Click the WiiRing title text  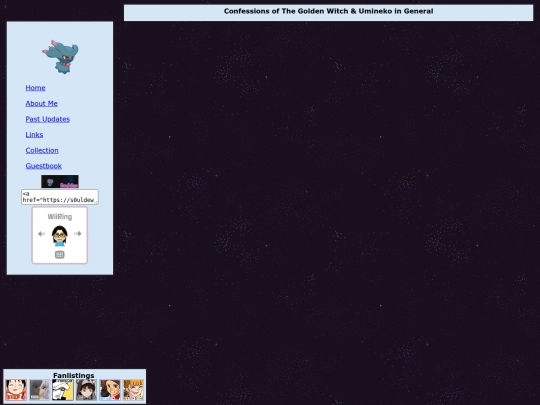(x=60, y=217)
